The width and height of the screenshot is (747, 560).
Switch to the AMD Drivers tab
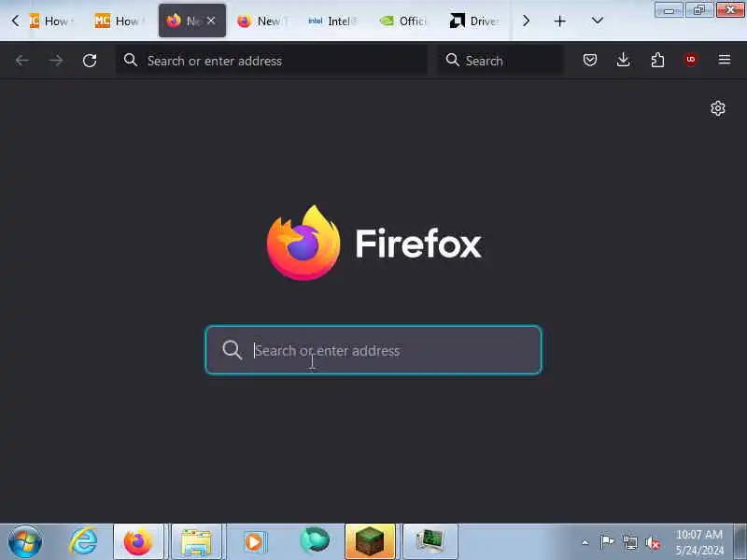[x=475, y=21]
